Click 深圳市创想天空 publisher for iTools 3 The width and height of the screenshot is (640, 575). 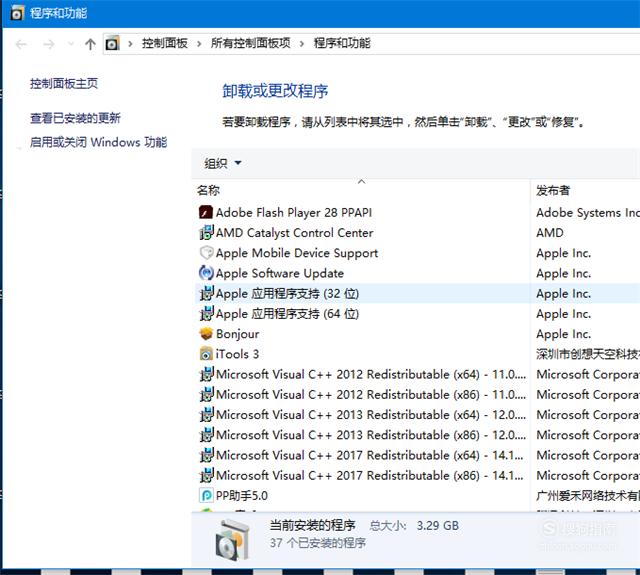tap(588, 354)
